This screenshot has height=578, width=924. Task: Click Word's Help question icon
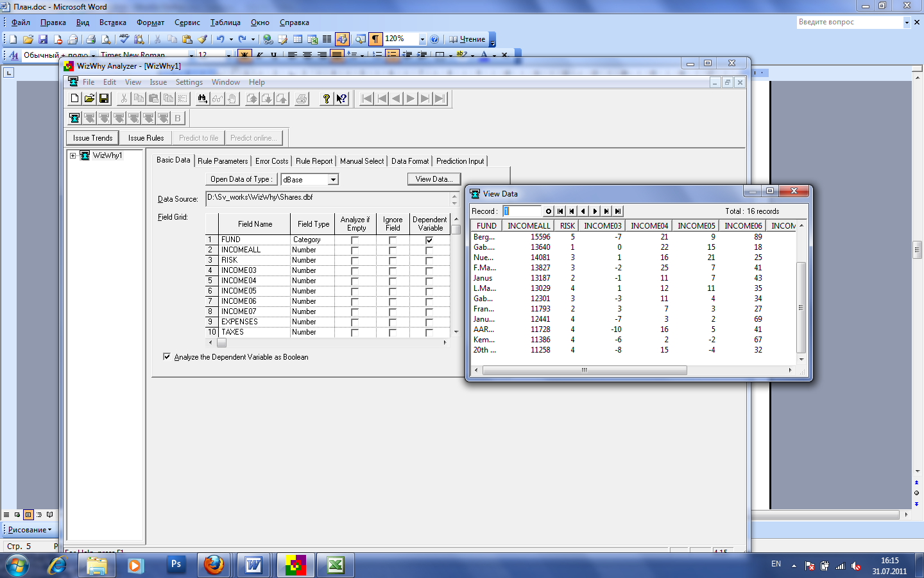434,39
